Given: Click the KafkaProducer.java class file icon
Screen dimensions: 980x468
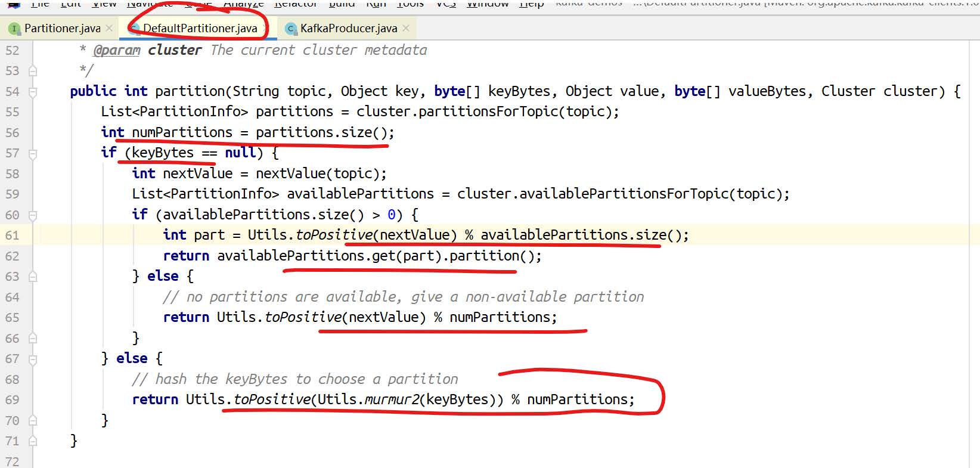Looking at the screenshot, I should [x=291, y=29].
